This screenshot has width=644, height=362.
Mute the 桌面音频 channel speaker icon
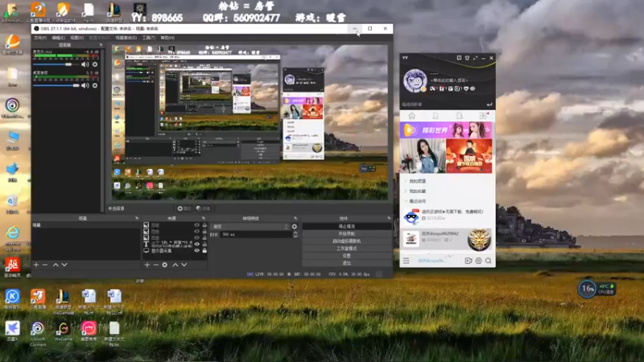85,85
